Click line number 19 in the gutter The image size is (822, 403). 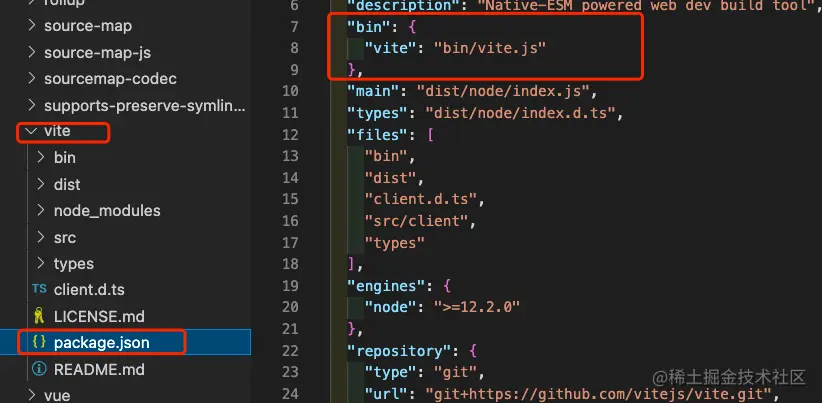[290, 286]
